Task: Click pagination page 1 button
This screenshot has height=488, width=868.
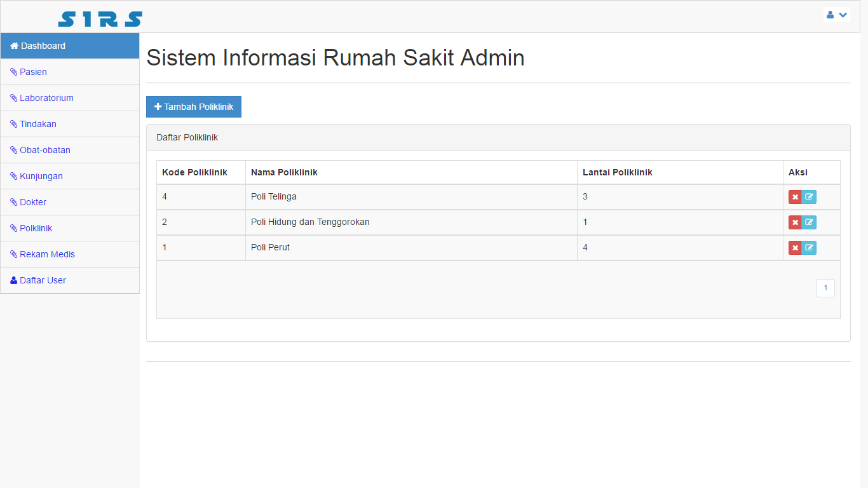Action: (x=825, y=288)
